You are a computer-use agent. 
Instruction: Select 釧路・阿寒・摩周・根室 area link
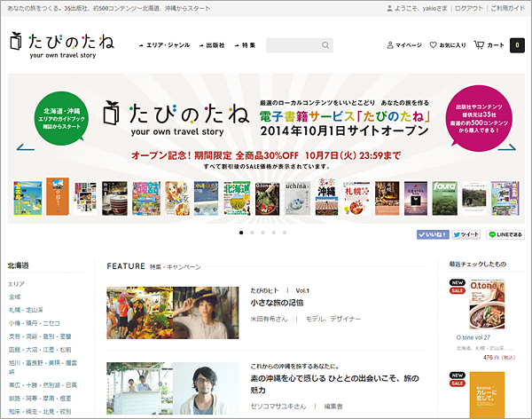pos(40,399)
